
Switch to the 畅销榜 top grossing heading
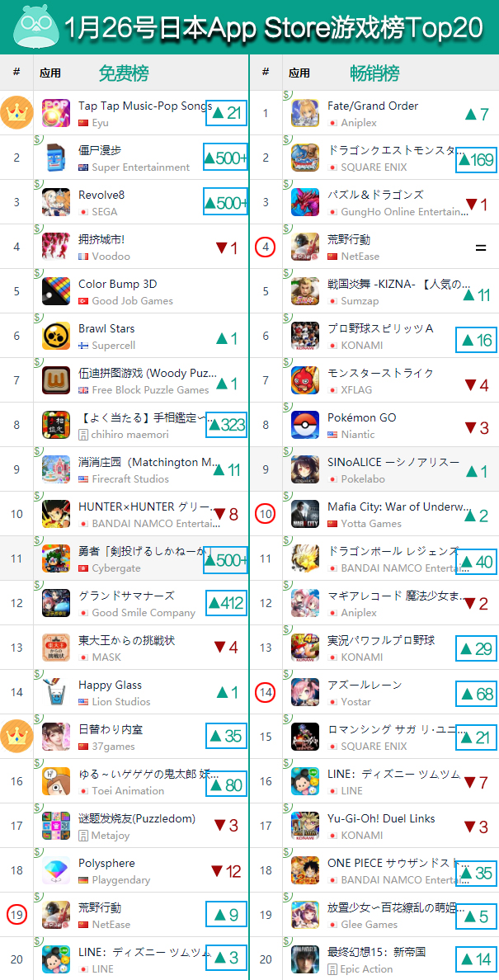pyautogui.click(x=374, y=73)
